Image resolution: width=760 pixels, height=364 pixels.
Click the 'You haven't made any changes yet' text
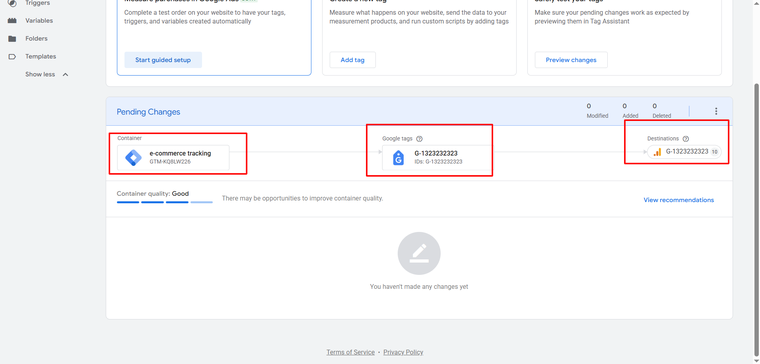[419, 286]
